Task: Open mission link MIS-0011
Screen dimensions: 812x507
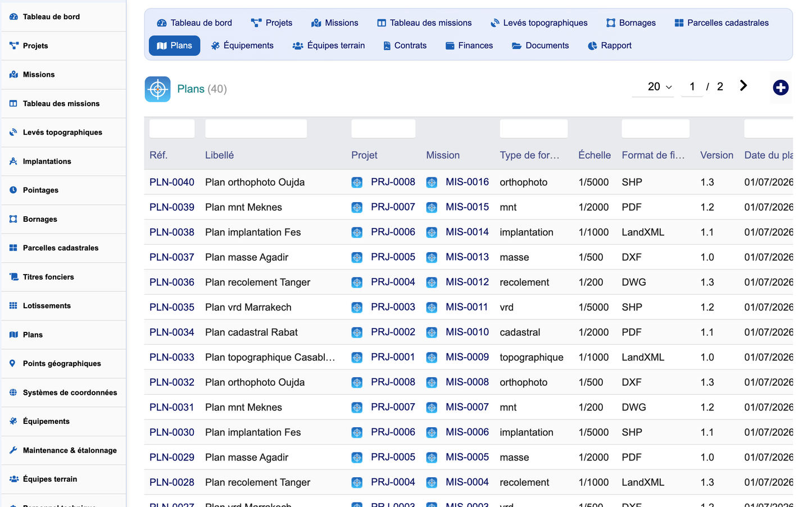Action: coord(467,308)
